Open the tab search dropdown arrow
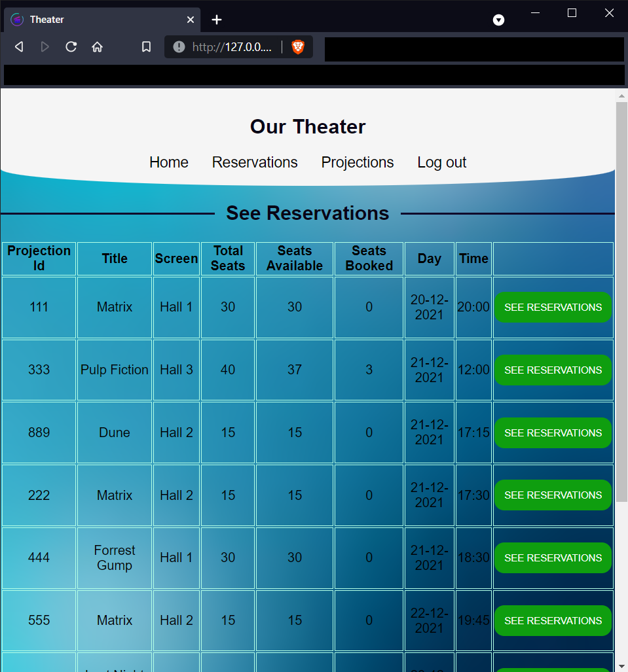The image size is (628, 672). (x=498, y=20)
